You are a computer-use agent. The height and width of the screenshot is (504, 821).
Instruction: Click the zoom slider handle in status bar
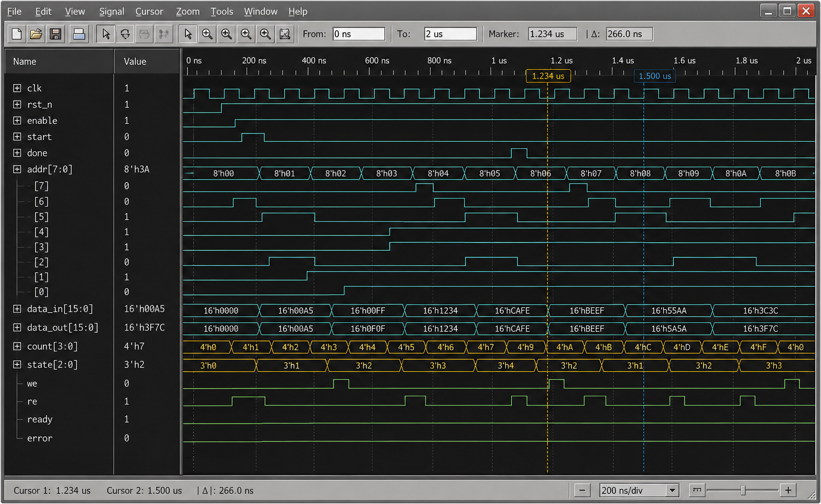742,490
